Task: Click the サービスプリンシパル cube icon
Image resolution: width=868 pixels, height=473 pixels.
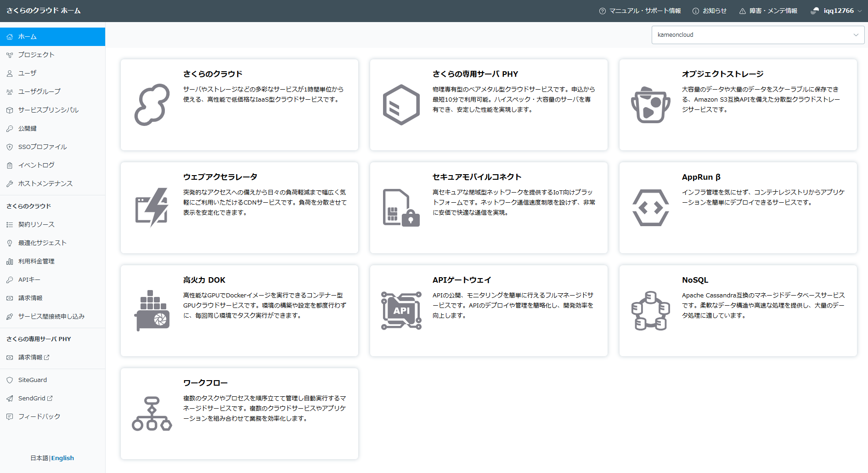Action: 10,110
